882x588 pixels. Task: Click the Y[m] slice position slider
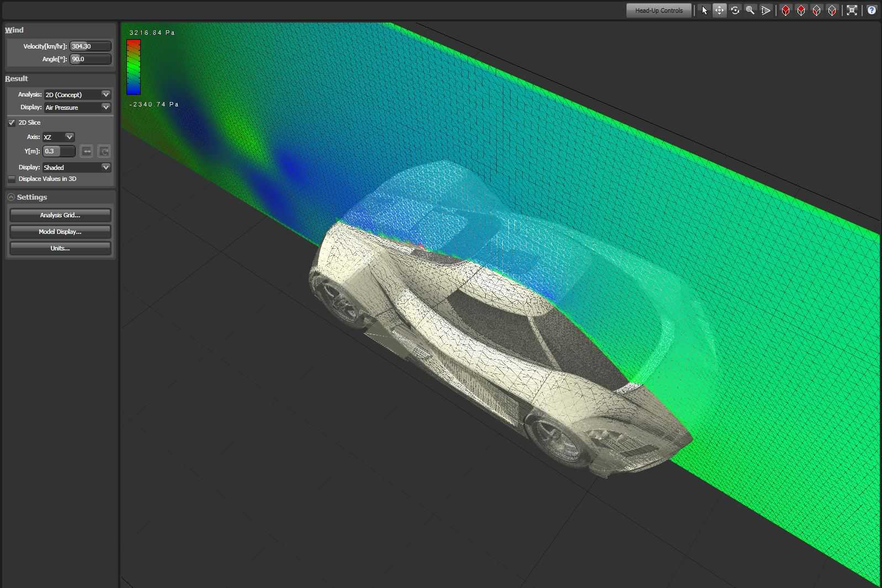(59, 151)
